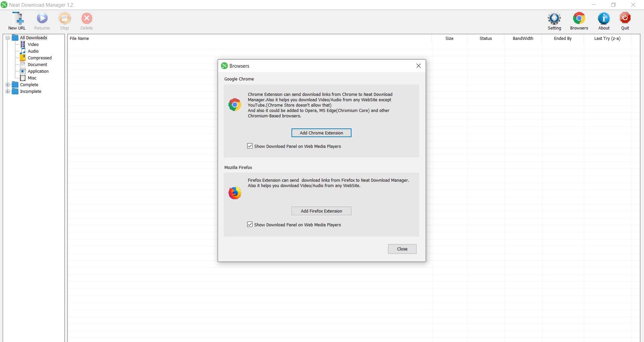The height and width of the screenshot is (342, 644).
Task: Open the Setting gear icon
Action: [x=554, y=18]
